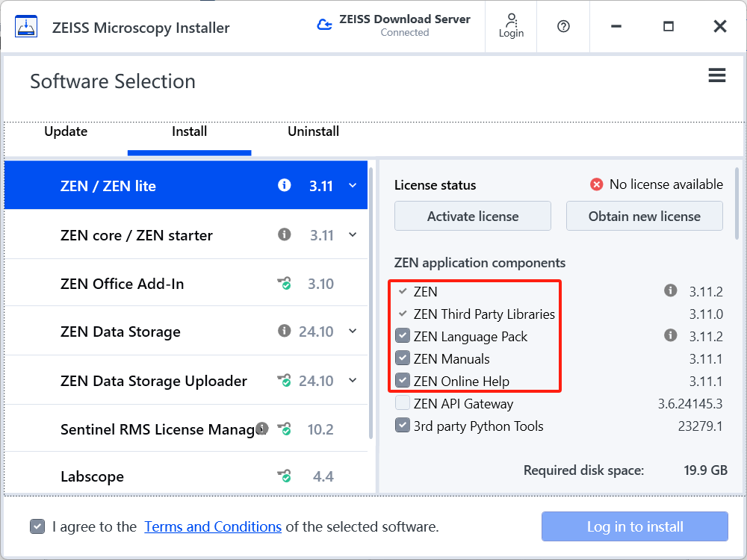Uncheck the 3rd party Python Tools checkbox
Image resolution: width=747 pixels, height=560 pixels.
(x=403, y=426)
